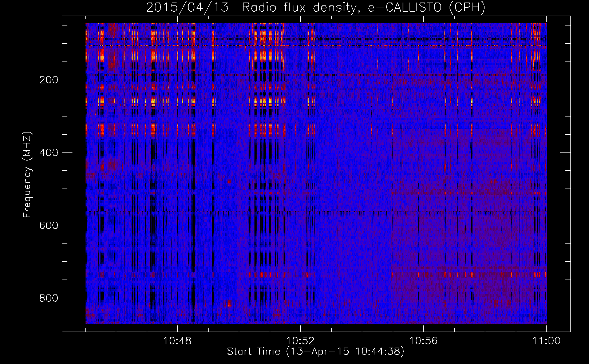Click the 'Frequency (MHZ)' axis label
589x364 pixels.
point(27,174)
